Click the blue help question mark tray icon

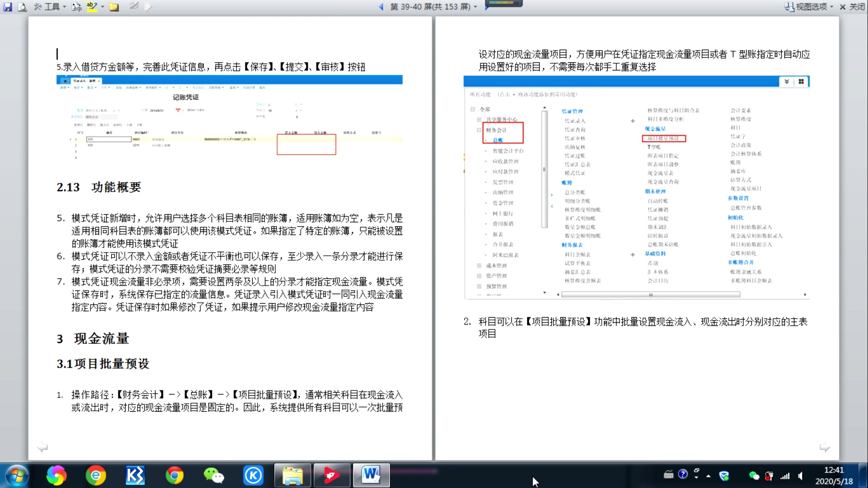pyautogui.click(x=683, y=474)
